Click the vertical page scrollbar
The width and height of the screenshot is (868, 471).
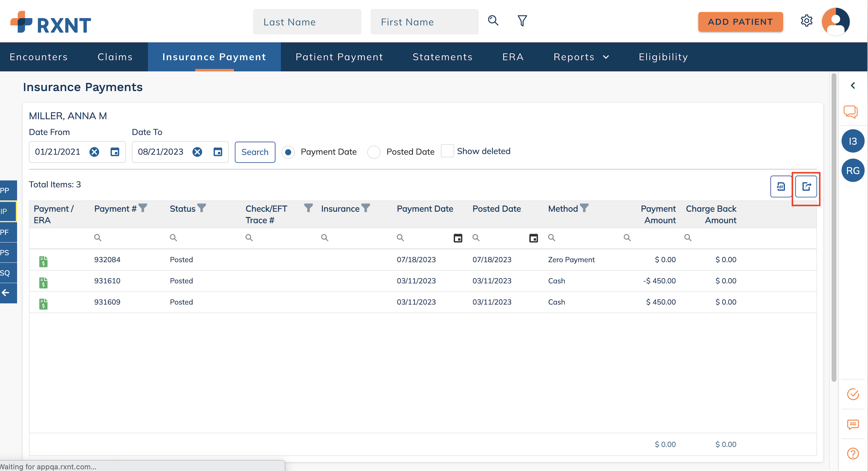click(x=834, y=228)
